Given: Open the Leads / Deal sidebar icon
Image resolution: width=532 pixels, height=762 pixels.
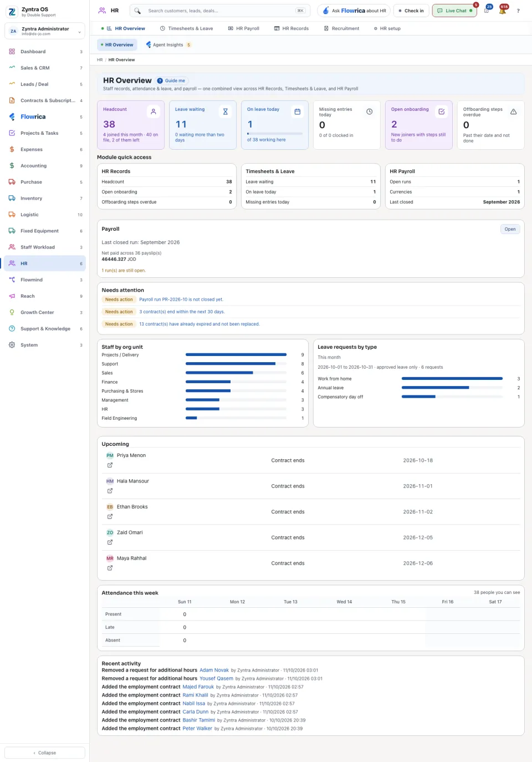Looking at the screenshot, I should point(12,84).
